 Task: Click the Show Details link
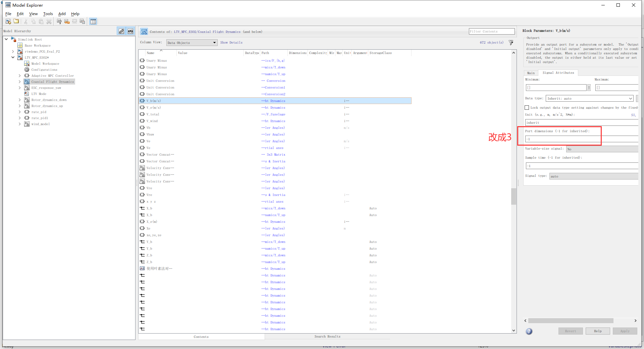coord(231,43)
